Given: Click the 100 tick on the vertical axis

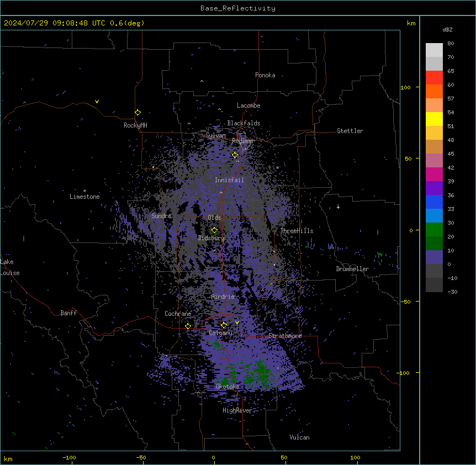Looking at the screenshot, I should click(405, 87).
